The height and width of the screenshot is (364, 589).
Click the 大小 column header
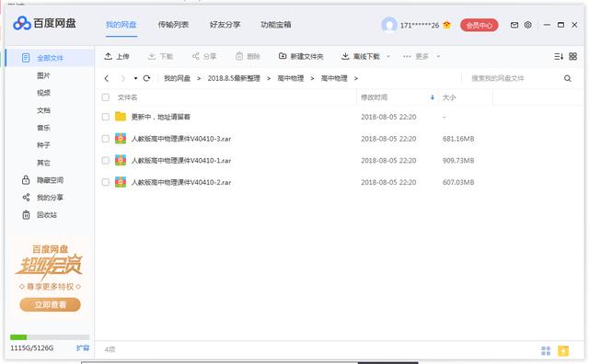click(x=449, y=97)
